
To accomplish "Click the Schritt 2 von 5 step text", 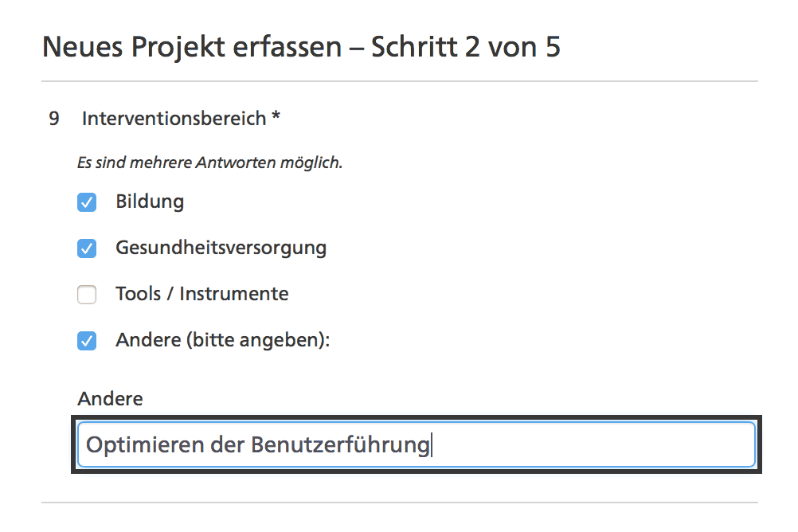I will pyautogui.click(x=466, y=47).
